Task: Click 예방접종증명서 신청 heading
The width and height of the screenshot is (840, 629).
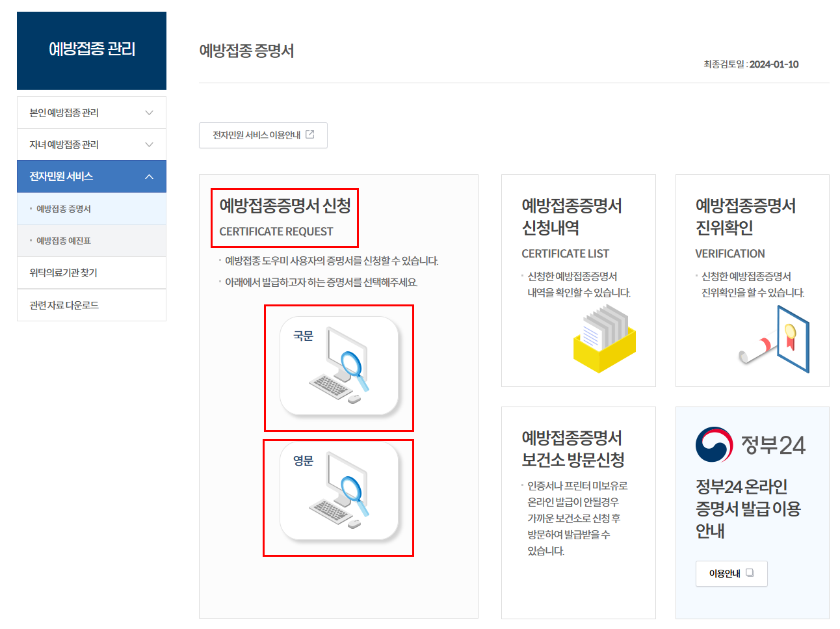Action: click(x=285, y=206)
